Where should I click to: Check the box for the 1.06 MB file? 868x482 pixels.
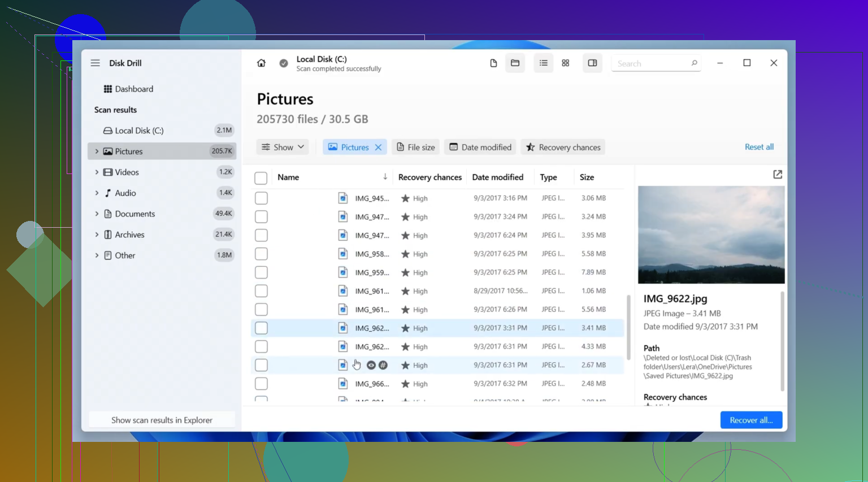pos(261,291)
